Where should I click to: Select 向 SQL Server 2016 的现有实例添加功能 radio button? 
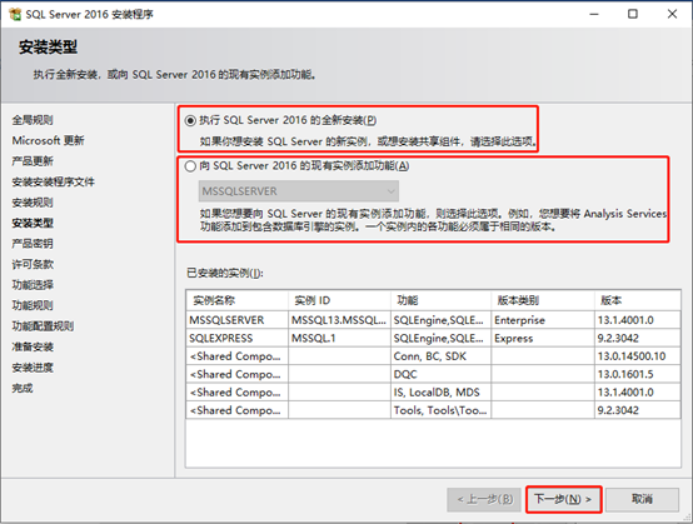[190, 166]
